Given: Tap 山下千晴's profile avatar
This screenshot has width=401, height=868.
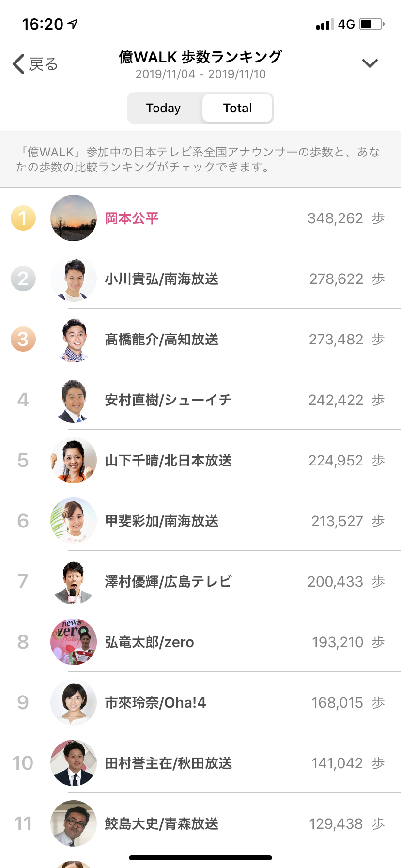Looking at the screenshot, I should point(74,460).
